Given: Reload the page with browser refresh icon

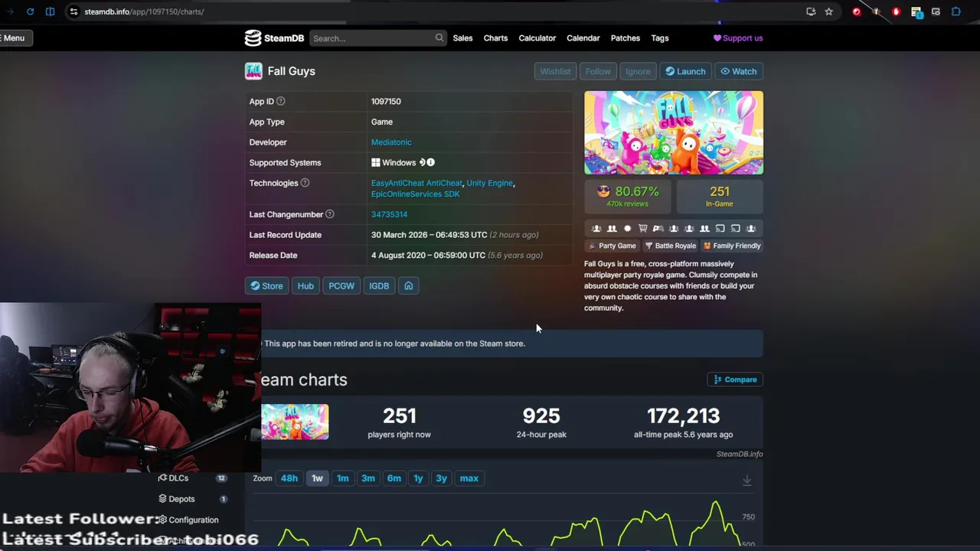Looking at the screenshot, I should click(30, 11).
